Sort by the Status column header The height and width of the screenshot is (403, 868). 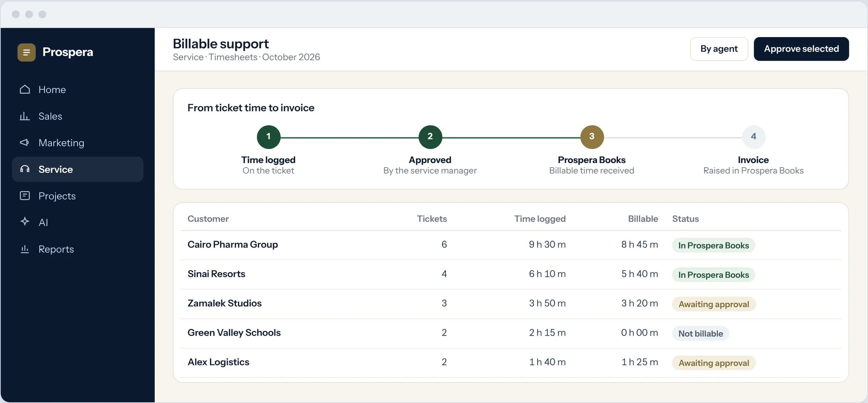click(x=685, y=219)
